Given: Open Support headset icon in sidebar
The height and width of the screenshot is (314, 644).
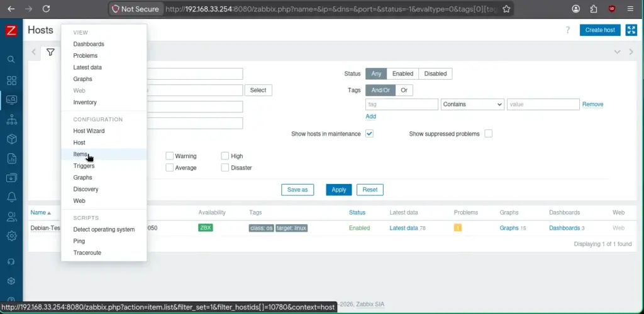Looking at the screenshot, I should (11, 261).
